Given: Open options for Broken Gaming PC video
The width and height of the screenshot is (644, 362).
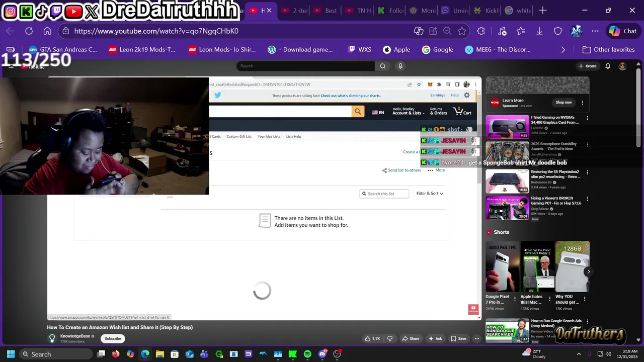Looking at the screenshot, I should click(x=587, y=199).
